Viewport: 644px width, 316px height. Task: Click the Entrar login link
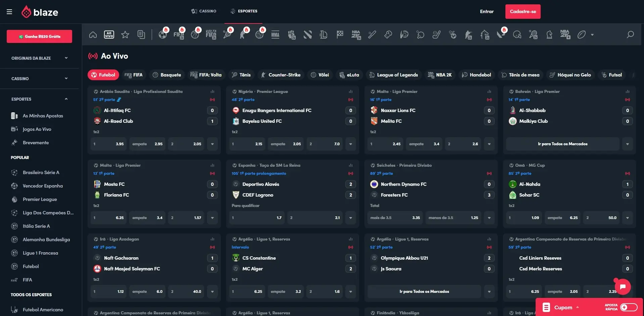coord(487,11)
